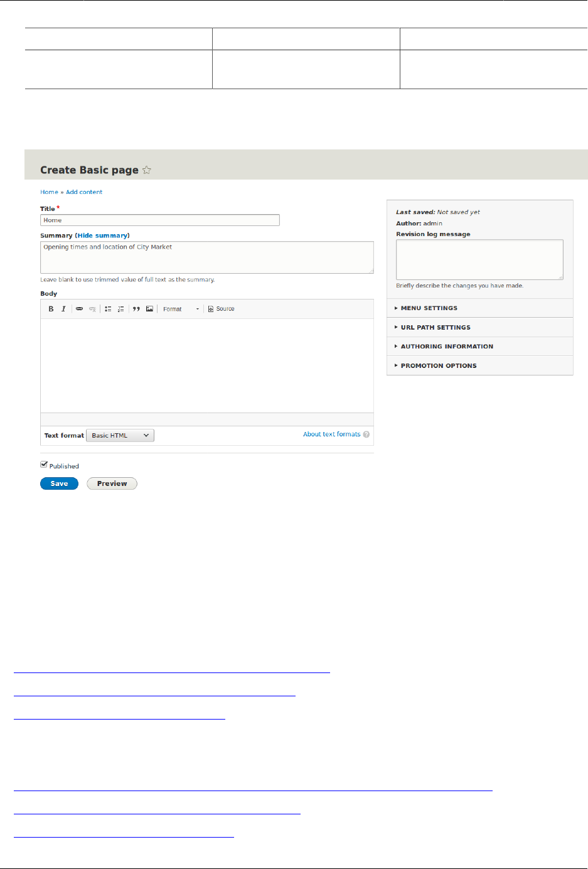This screenshot has width=588, height=869.
Task: Open the Text format Basic HTML dropdown
Action: [x=120, y=436]
